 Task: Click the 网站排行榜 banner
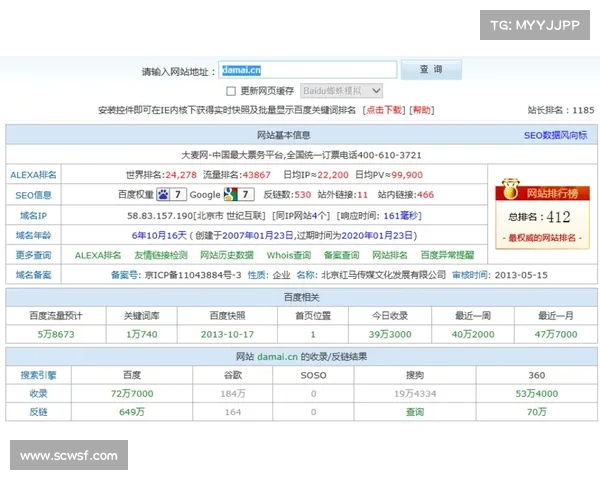[543, 193]
